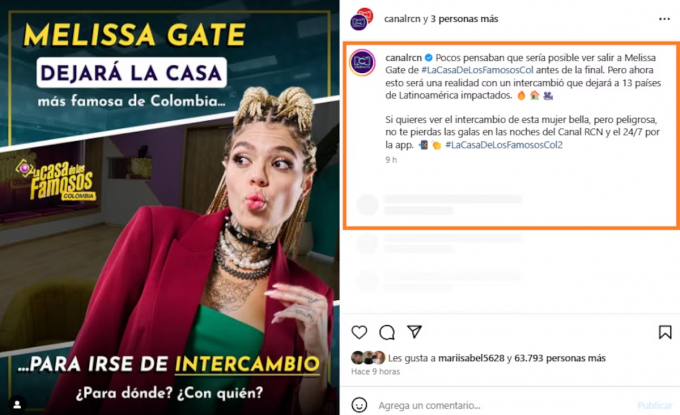Open comments with the speech bubble icon
The image size is (680, 415).
[387, 333]
